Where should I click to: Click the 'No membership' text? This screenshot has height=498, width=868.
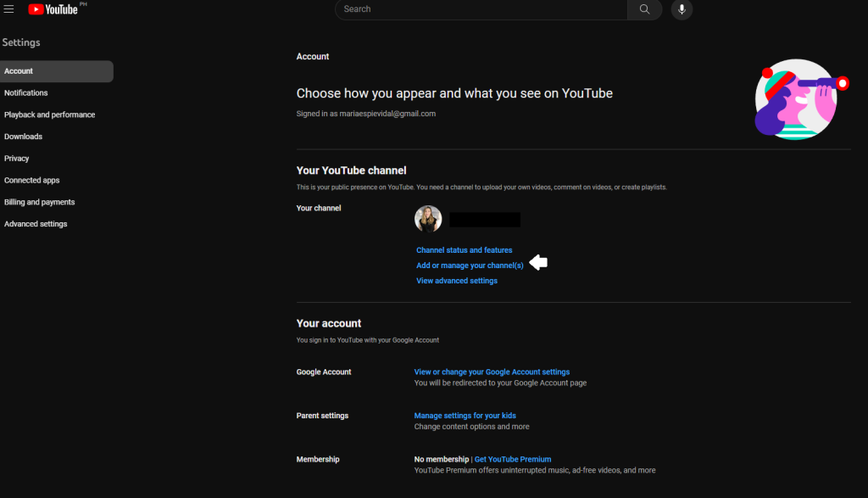point(441,459)
